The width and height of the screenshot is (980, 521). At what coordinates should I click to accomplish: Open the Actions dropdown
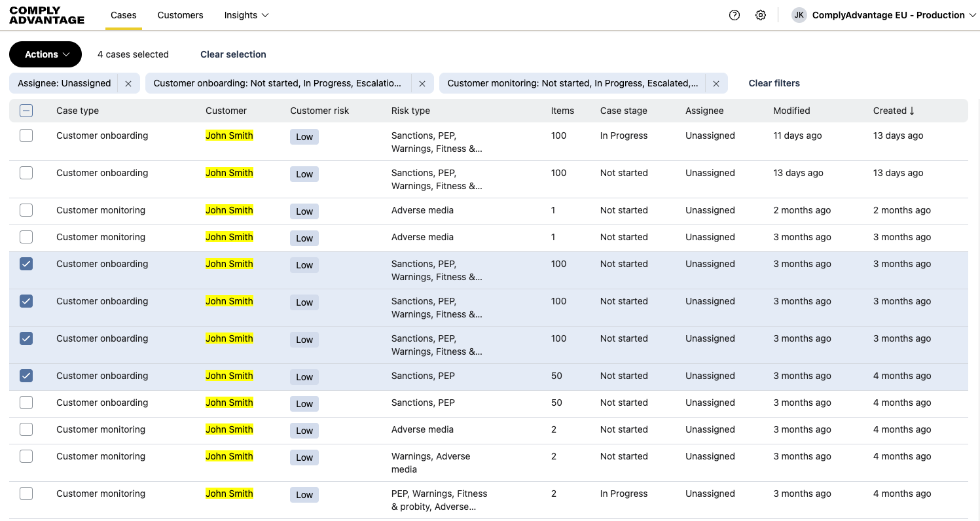click(45, 54)
